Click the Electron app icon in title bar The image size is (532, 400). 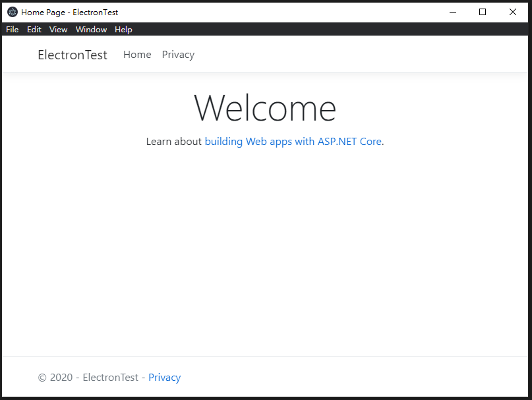point(13,13)
